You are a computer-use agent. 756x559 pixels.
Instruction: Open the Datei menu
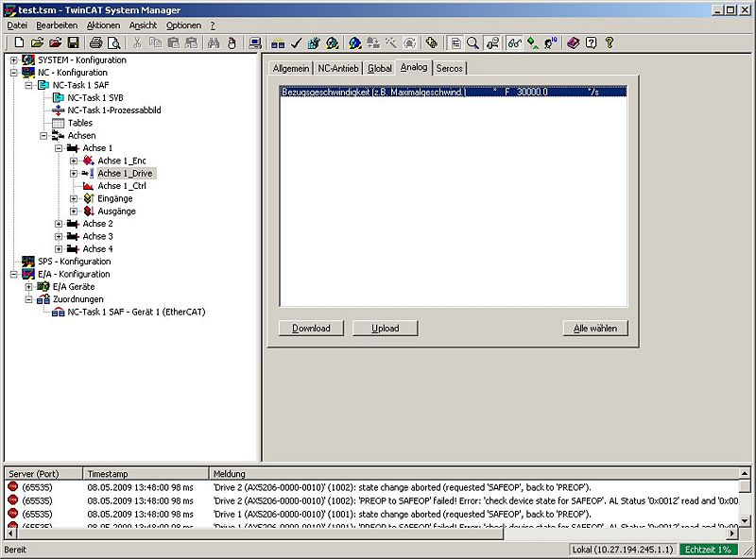point(17,25)
